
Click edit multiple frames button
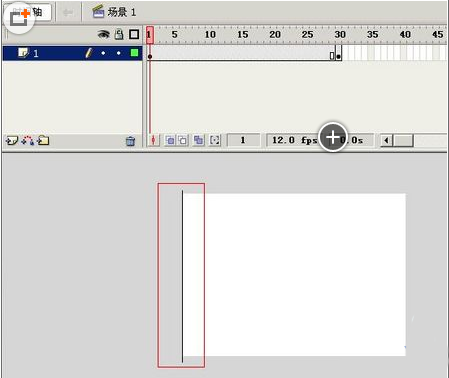(199, 140)
